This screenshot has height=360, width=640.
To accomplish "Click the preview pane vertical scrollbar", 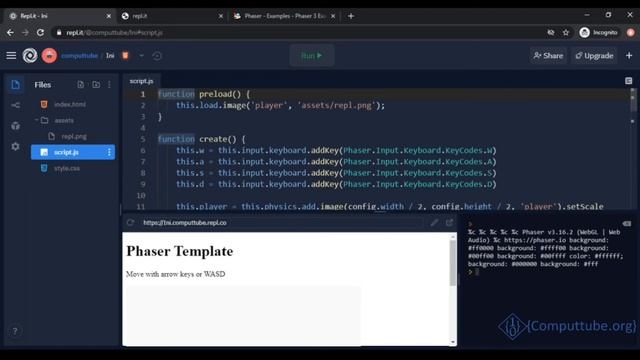I will (453, 262).
